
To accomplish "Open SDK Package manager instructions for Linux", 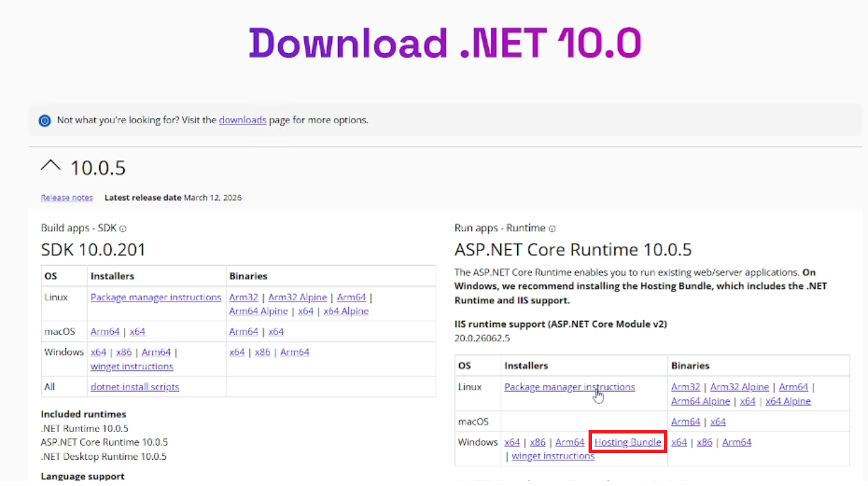I will 156,297.
